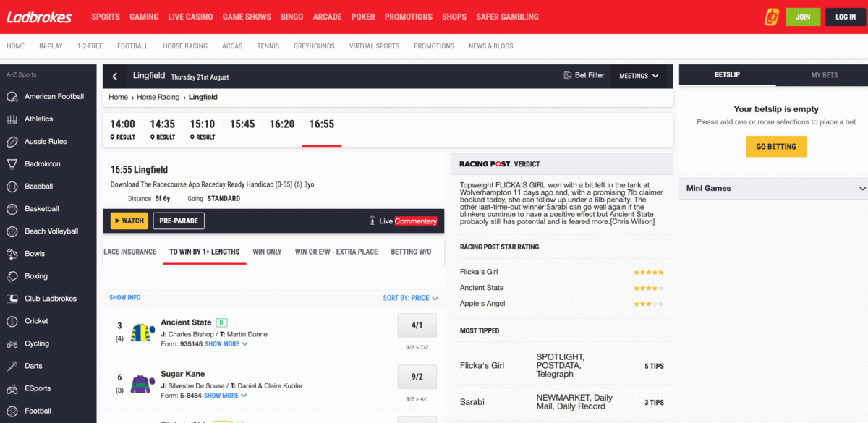Open the Bet Filter icon
Viewport: 868px width, 423px height.
(x=568, y=75)
